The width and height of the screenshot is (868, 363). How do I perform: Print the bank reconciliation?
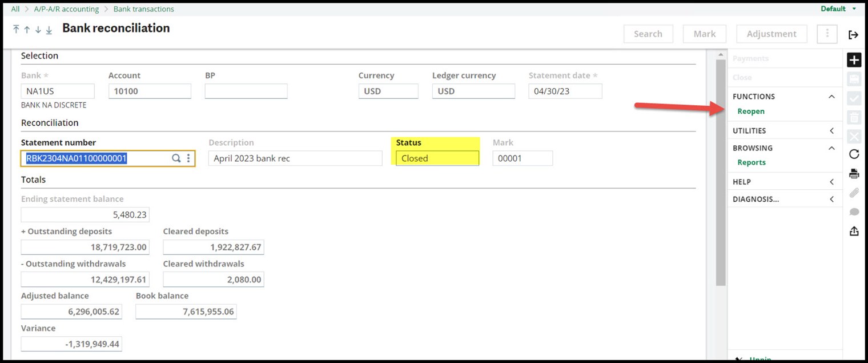click(x=854, y=173)
